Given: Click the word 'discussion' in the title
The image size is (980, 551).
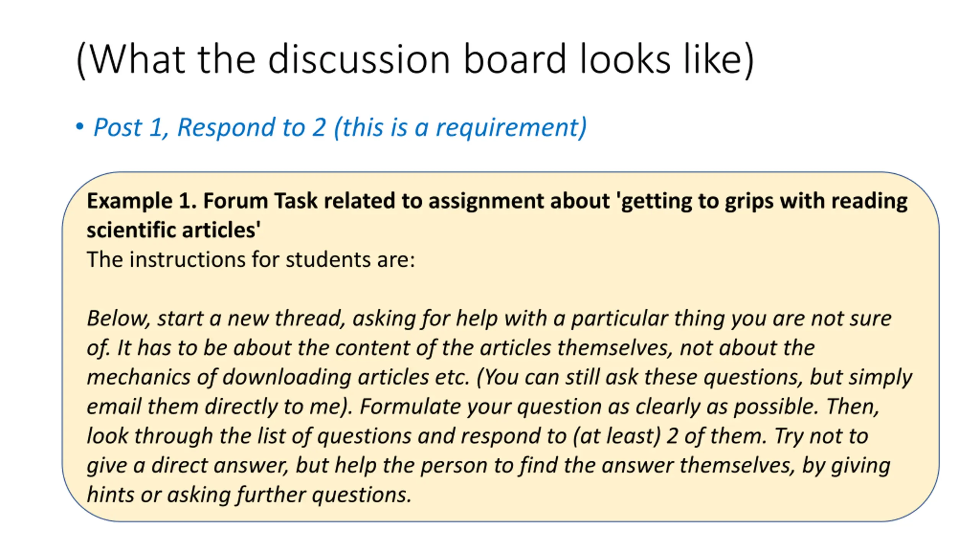Looking at the screenshot, I should (359, 59).
